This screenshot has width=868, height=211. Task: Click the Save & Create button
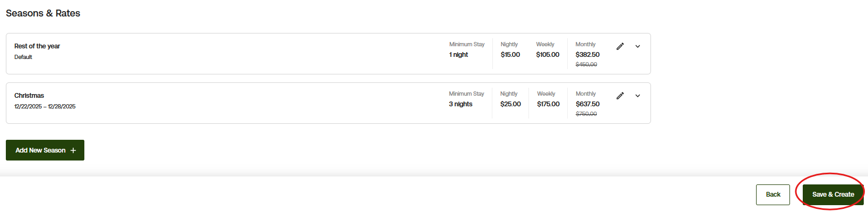833,195
